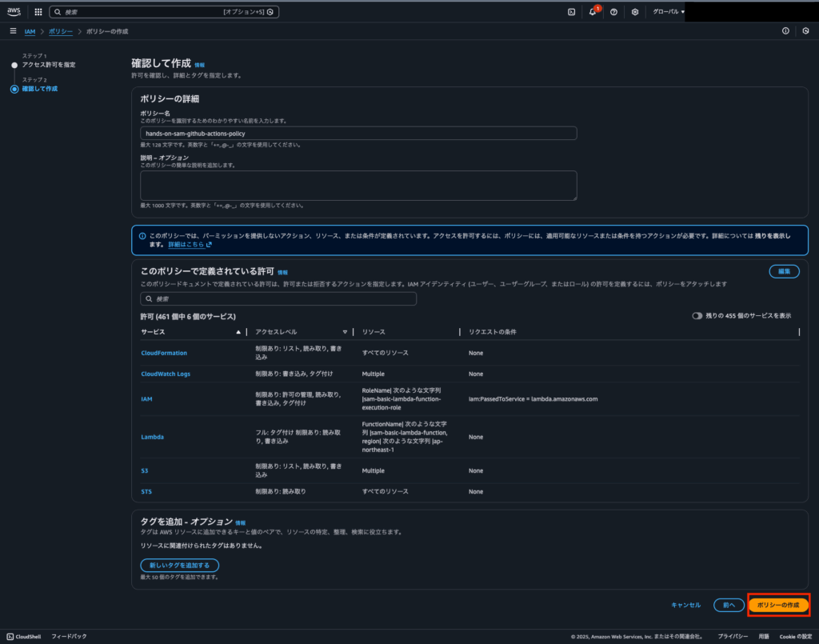Open the グローバル region dropdown
819x644 pixels.
pos(668,12)
